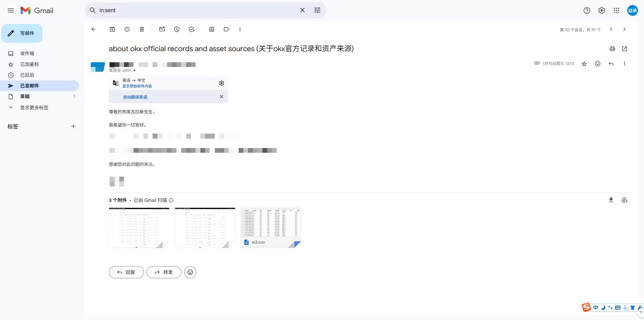Open the w3.csv attachment

[271, 228]
